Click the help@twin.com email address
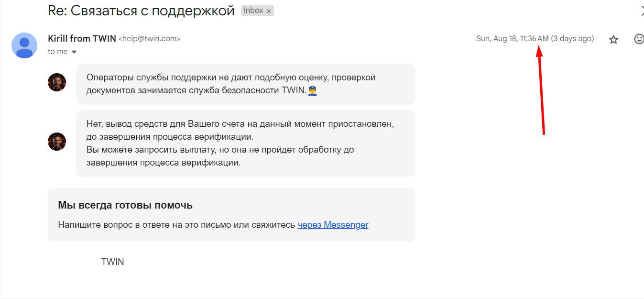Screen dimensions: 644x299 point(149,39)
